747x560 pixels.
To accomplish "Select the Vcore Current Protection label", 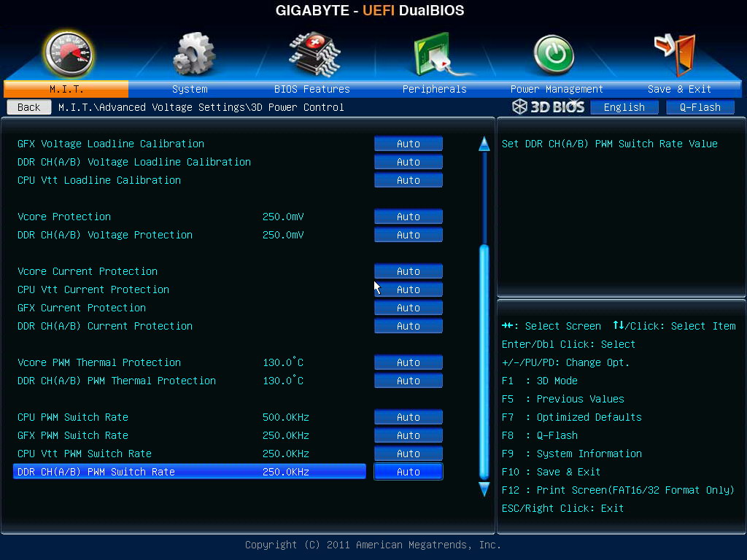I will tap(88, 271).
